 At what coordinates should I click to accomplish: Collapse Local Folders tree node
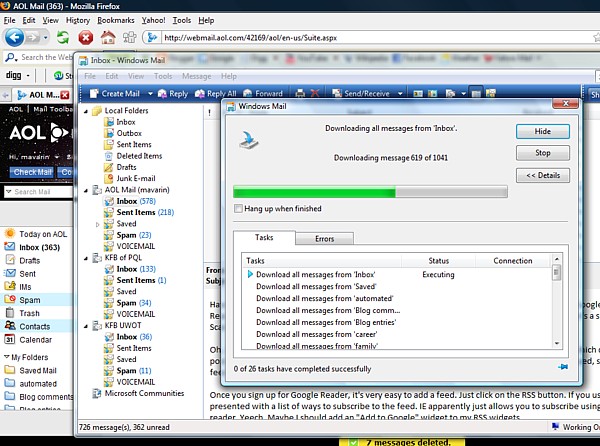tap(86, 111)
